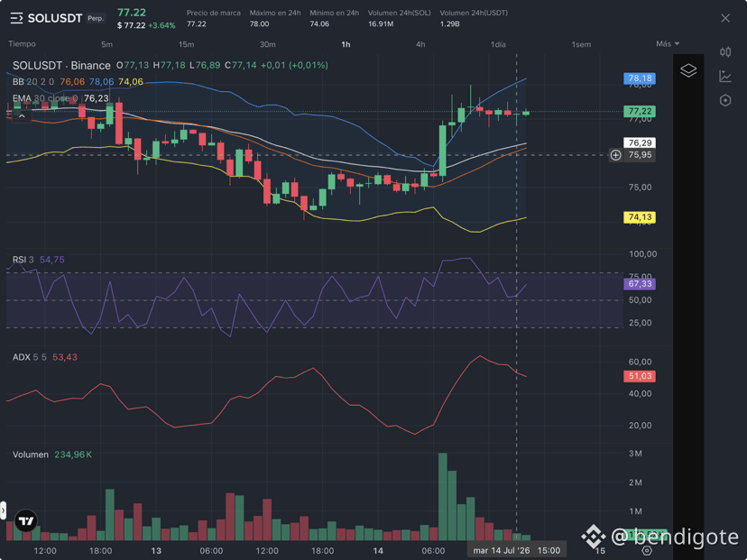Viewport: 747px width, 560px height.
Task: Select the Tiempo chart option
Action: pos(22,44)
